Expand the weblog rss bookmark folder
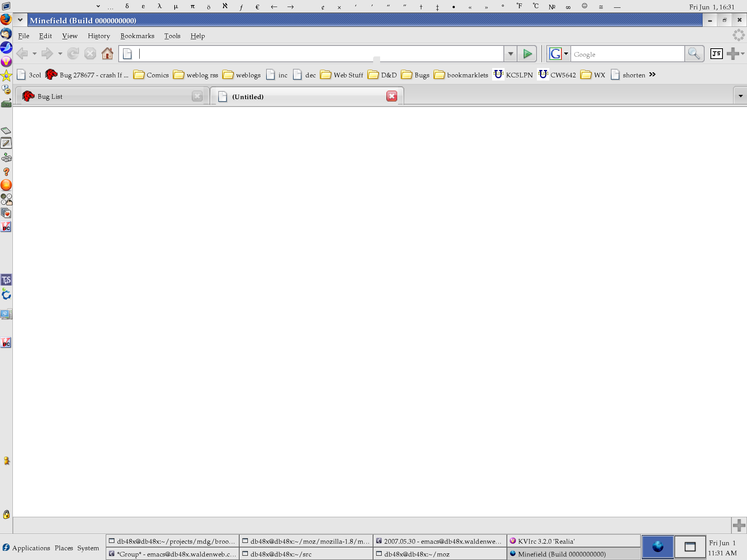This screenshot has width=747, height=560. (x=195, y=75)
